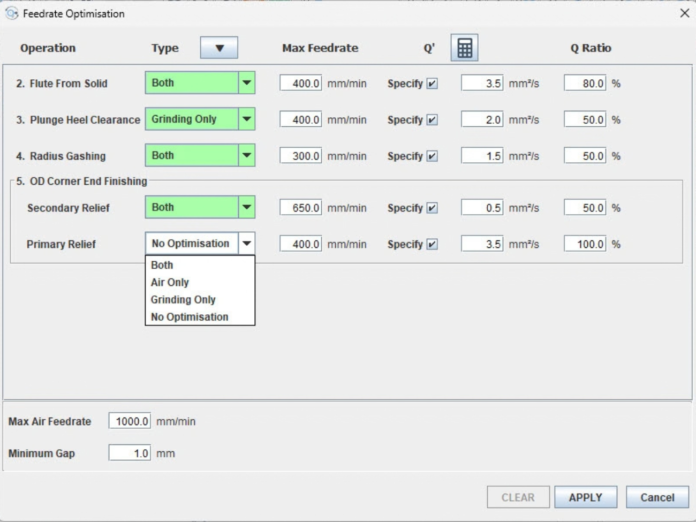
Task: Click the APPLY button
Action: click(x=585, y=497)
